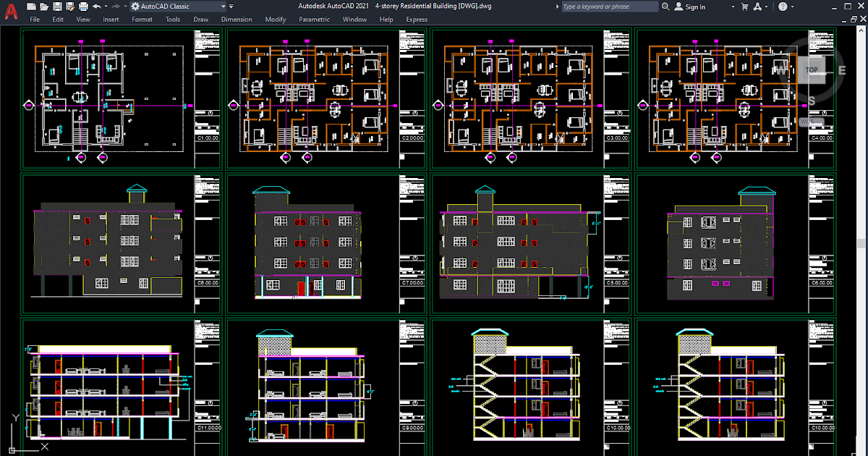
Task: Expand the Help dropdown chevron
Action: point(793,7)
